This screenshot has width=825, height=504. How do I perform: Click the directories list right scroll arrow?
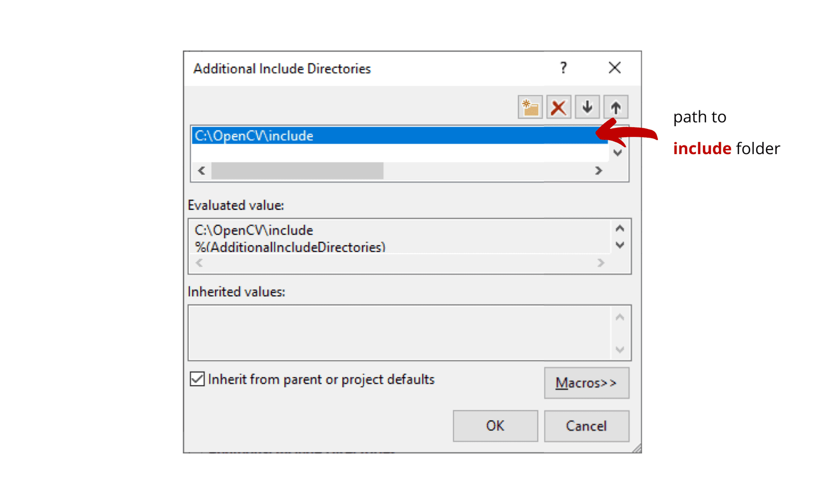598,171
